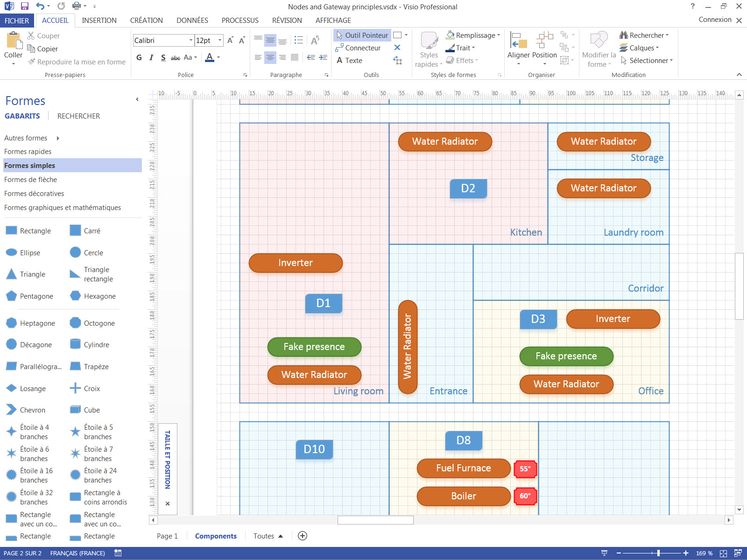Add a new page with plus icon
The width and height of the screenshot is (747, 560).
[303, 536]
